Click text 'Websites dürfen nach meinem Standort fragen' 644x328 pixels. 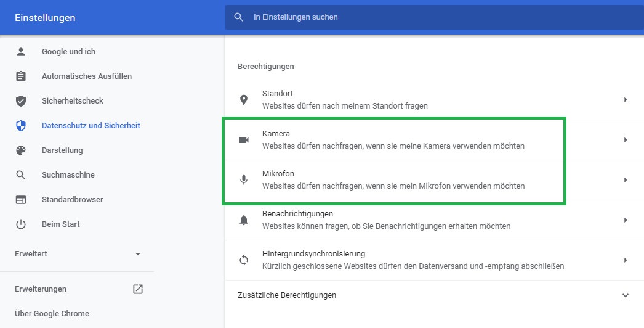pyautogui.click(x=345, y=106)
